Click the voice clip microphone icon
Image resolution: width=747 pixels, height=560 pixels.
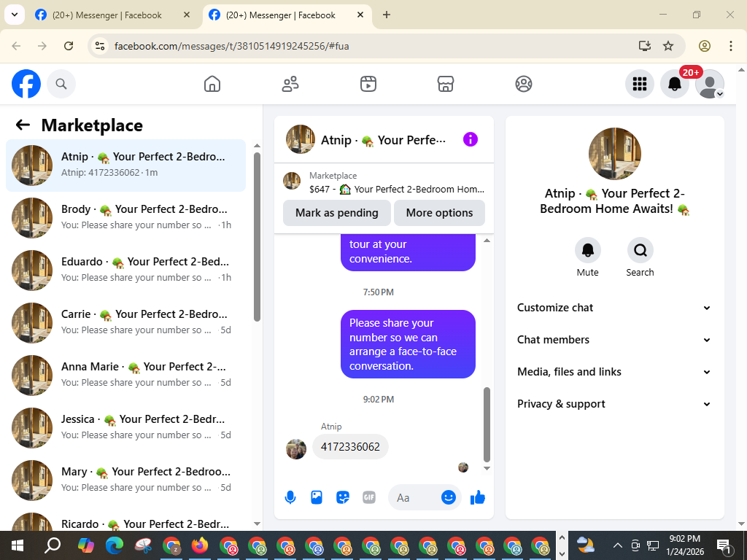(290, 497)
